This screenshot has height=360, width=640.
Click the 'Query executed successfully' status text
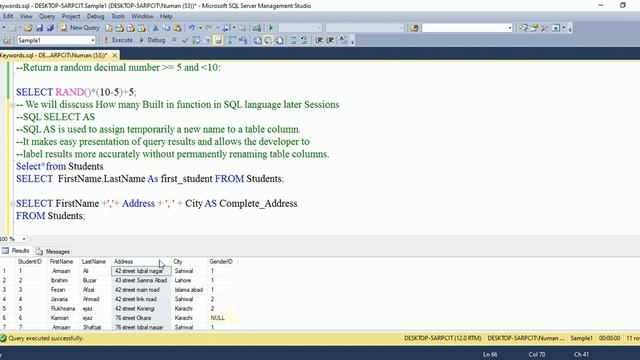[x=45, y=338]
